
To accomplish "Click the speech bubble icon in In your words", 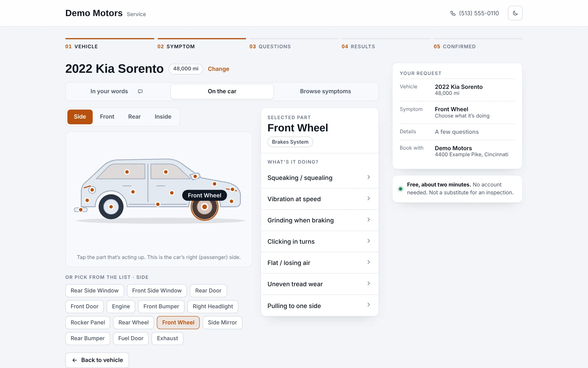I will (x=140, y=91).
